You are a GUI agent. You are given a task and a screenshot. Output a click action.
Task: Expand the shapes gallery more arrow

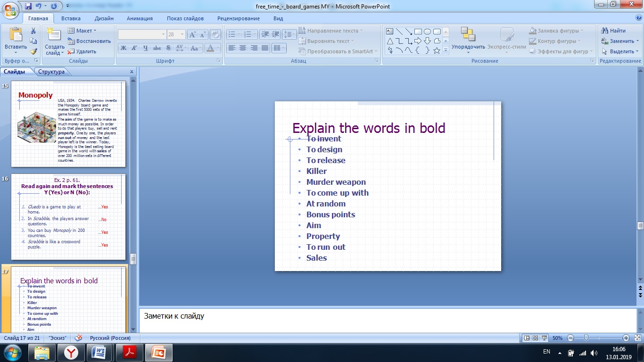(x=446, y=50)
